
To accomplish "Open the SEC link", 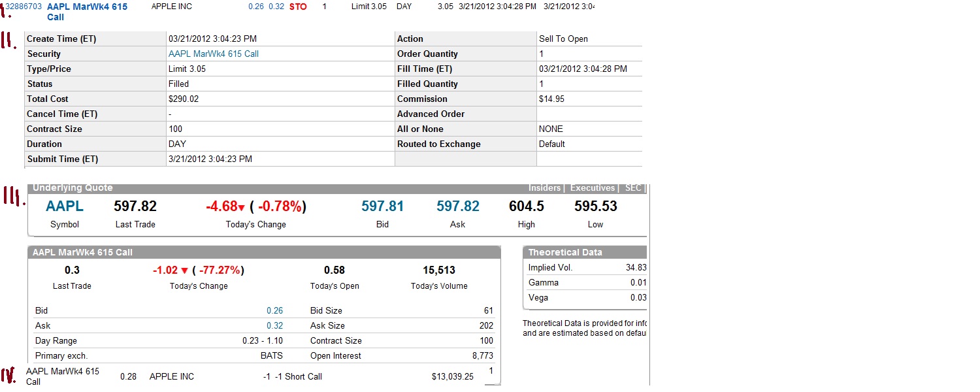I will pos(633,188).
